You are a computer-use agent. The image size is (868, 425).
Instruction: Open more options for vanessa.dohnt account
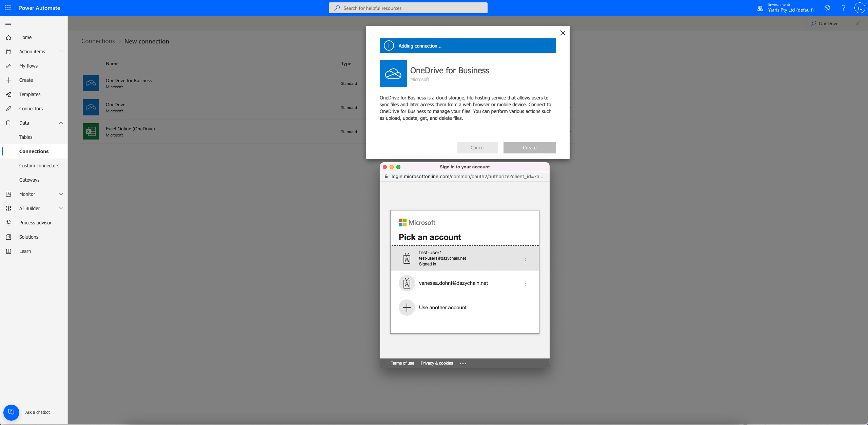click(526, 283)
